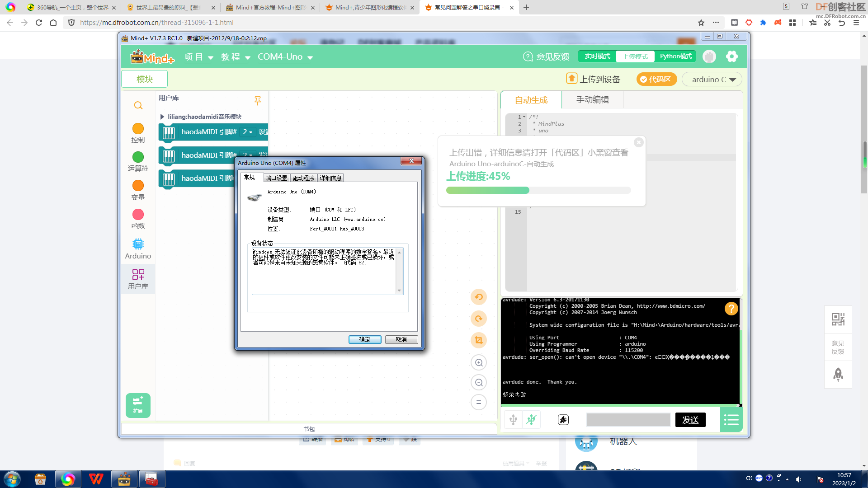Close the upload error notification

(x=638, y=142)
